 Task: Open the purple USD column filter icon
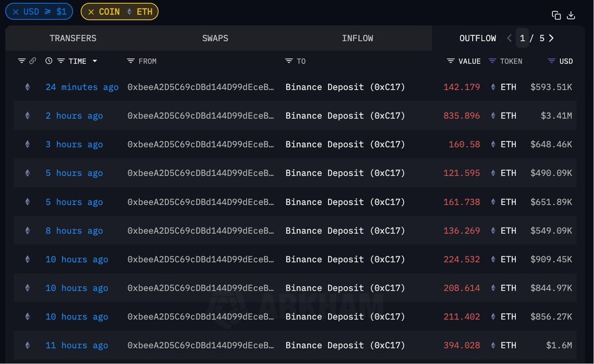point(551,60)
